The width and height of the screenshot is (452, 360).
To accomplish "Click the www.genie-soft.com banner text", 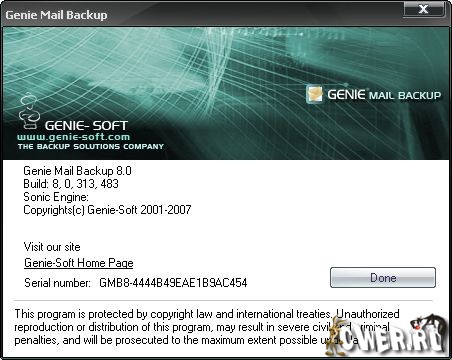I will [73, 137].
